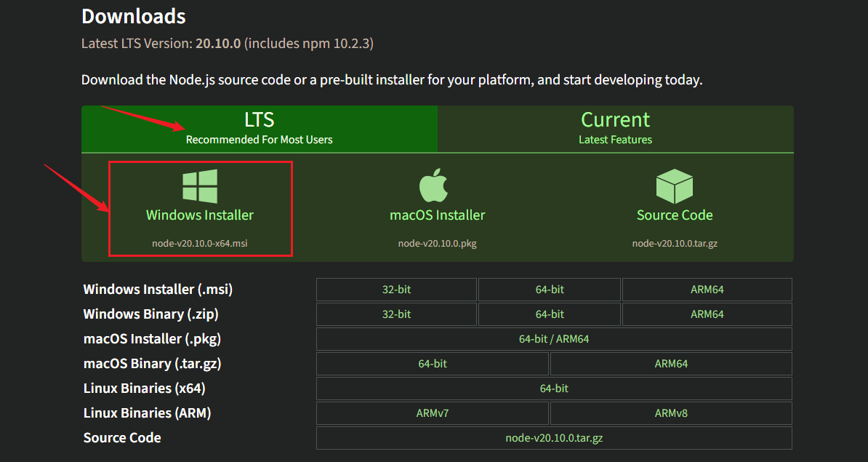Click the Linux Binaries (x64) row label
This screenshot has width=868, height=462.
coord(144,389)
